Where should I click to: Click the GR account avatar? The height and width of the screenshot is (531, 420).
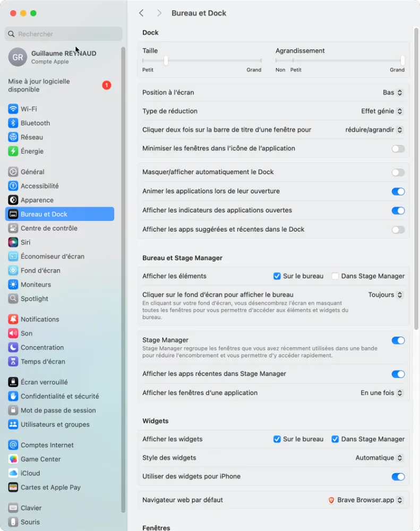[18, 57]
